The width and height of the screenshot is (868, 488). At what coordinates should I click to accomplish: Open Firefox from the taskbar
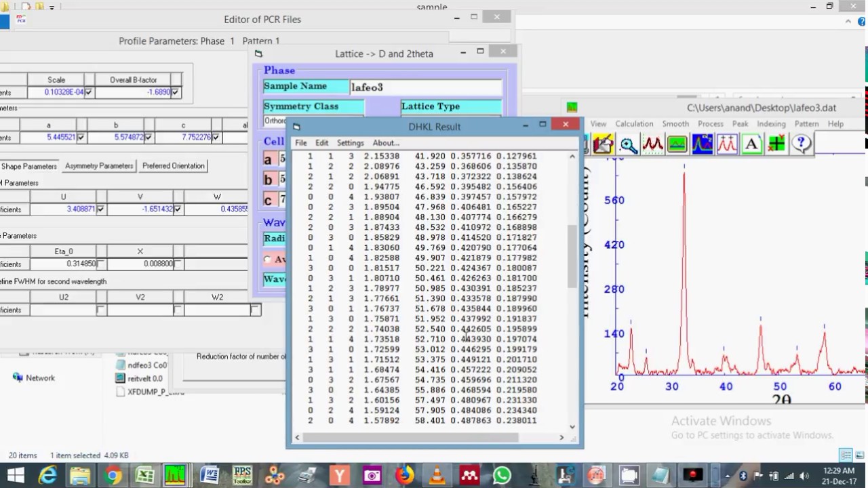tap(405, 476)
